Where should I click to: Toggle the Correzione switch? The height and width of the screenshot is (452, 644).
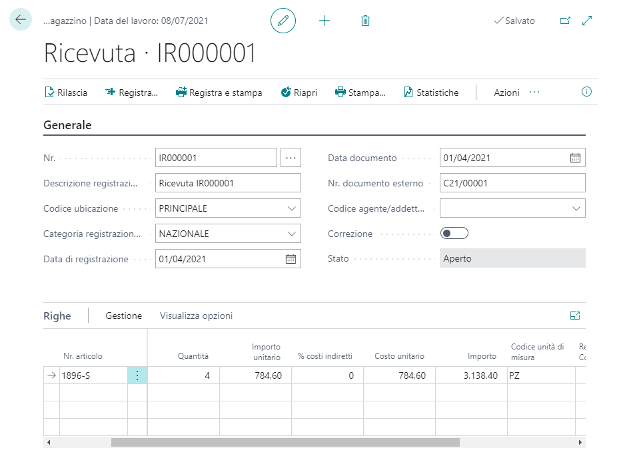point(454,233)
